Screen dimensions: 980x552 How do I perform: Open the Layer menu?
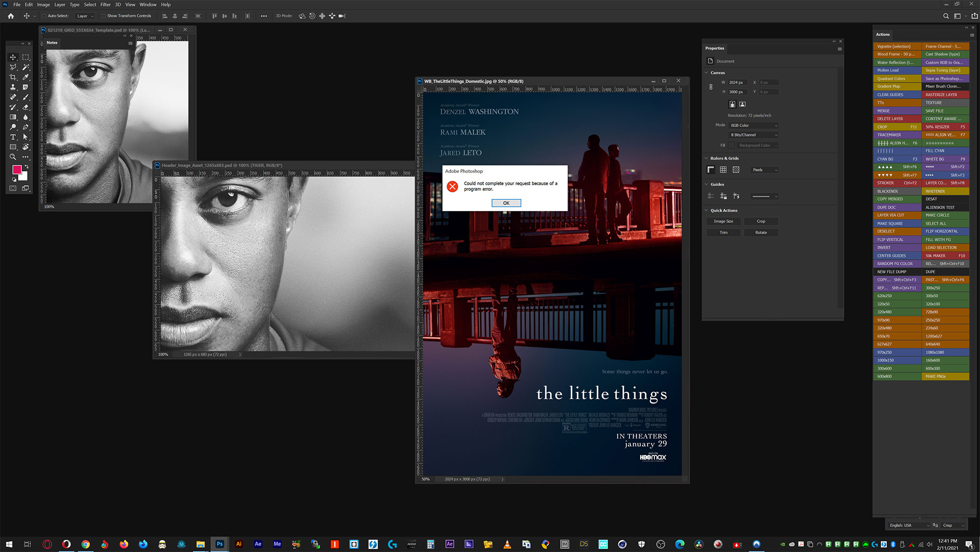tap(60, 5)
